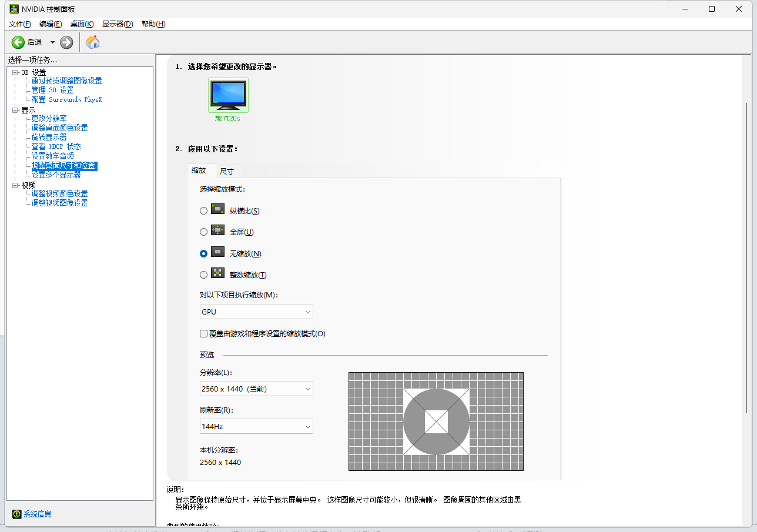Open back history dropdown arrow
The width and height of the screenshot is (757, 532).
coord(52,42)
